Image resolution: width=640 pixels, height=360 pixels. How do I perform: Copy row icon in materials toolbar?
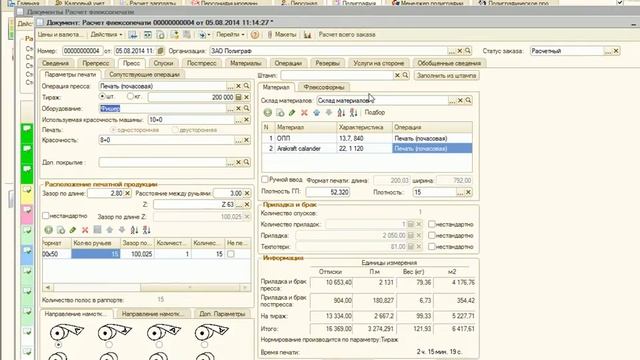(280, 113)
